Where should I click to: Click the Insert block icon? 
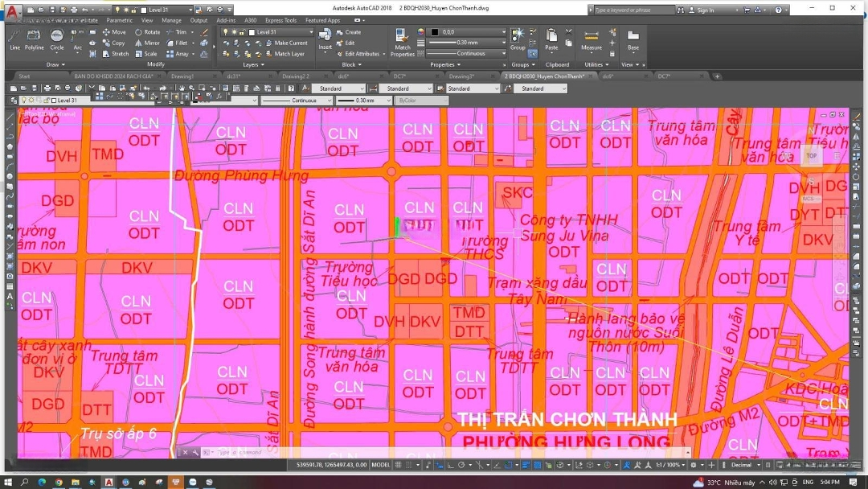(325, 39)
